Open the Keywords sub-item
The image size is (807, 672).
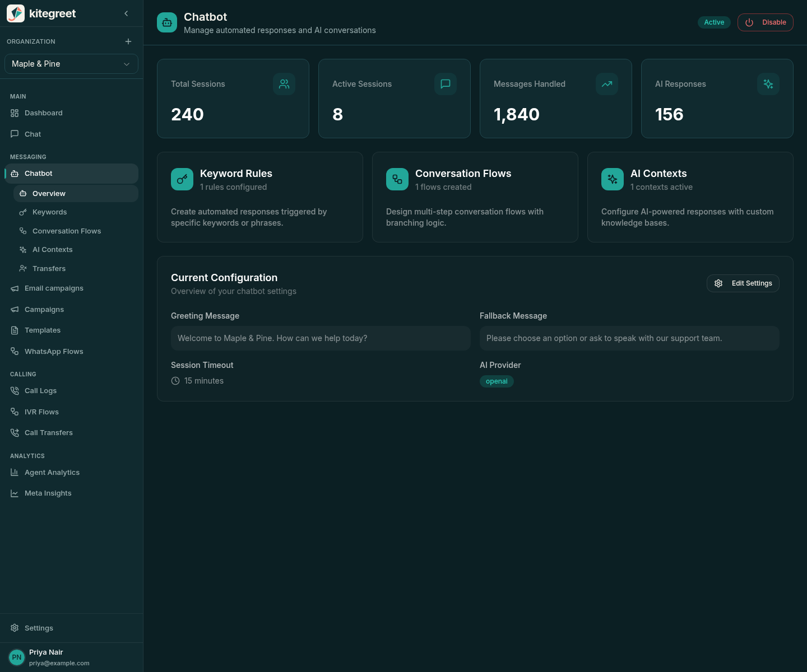click(x=76, y=212)
